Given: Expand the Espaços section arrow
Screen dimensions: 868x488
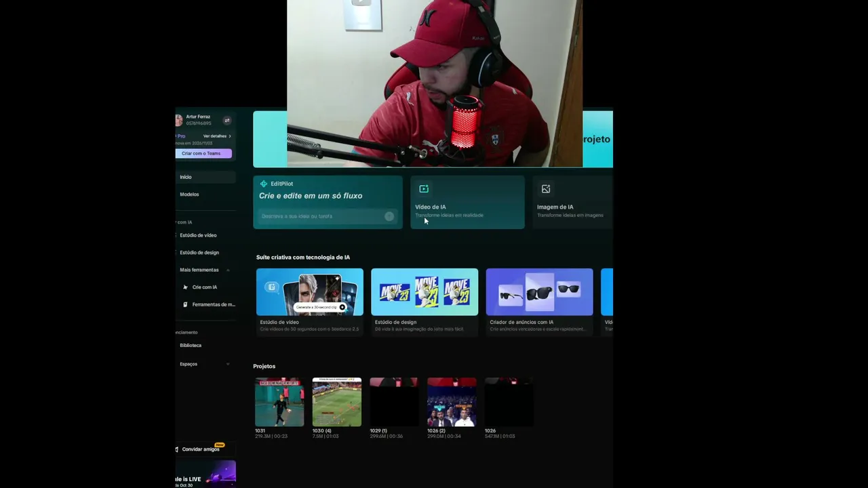Looking at the screenshot, I should [x=228, y=364].
